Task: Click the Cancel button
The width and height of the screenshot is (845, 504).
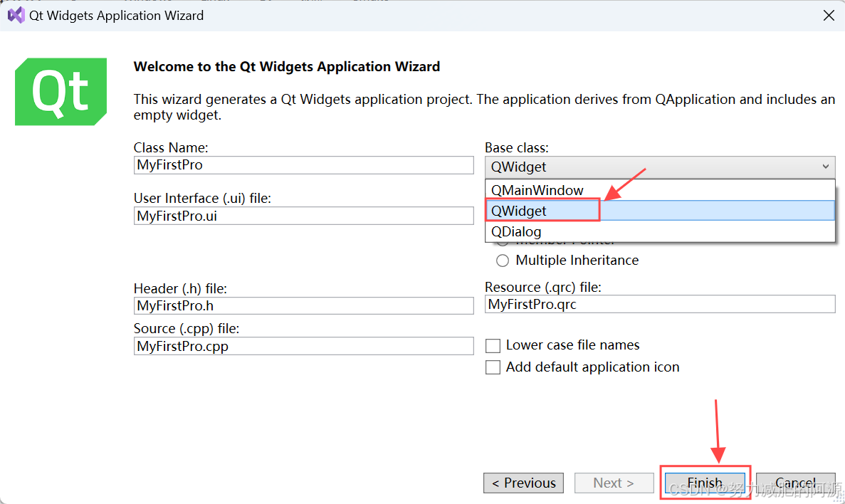Action: click(795, 483)
